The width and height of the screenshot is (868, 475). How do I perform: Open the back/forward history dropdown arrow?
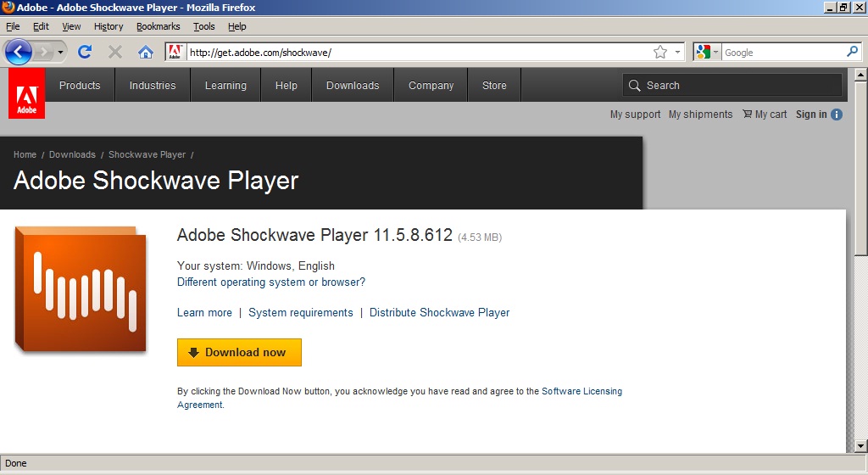coord(60,53)
